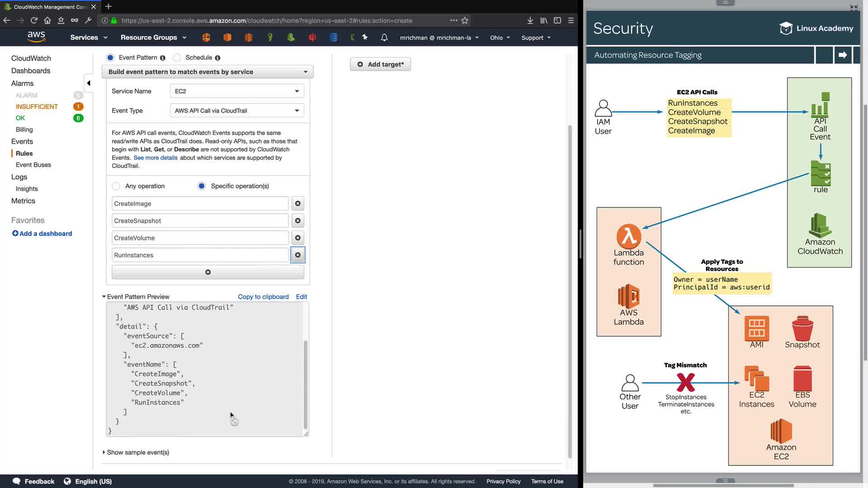Remove the CreateImage operation entry
The width and height of the screenshot is (868, 488).
pyautogui.click(x=297, y=204)
